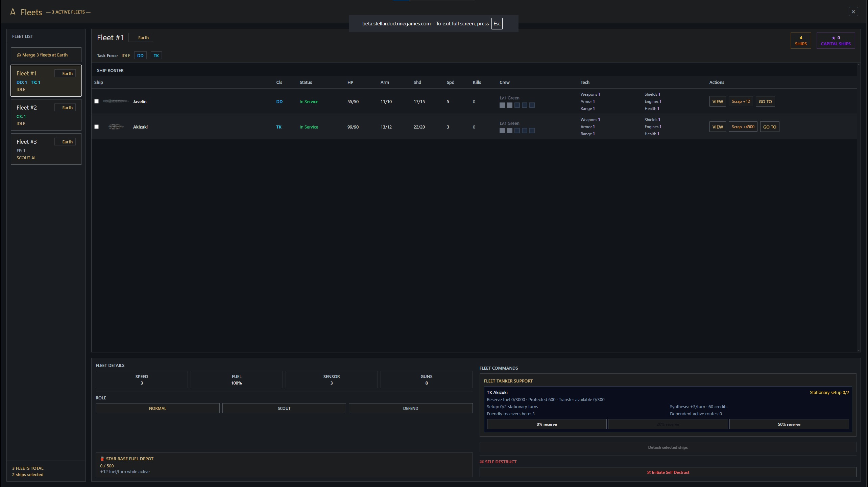
Task: Click the Star Base Fuel Depot icon
Action: tap(102, 459)
